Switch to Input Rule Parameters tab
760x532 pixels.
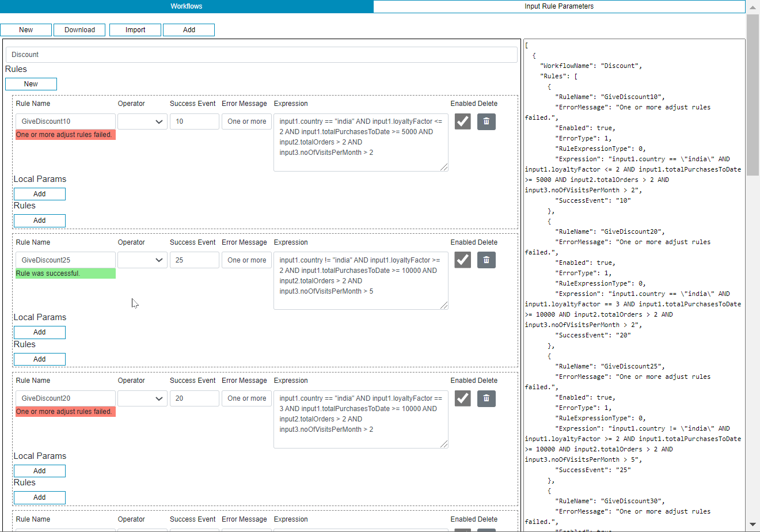pyautogui.click(x=559, y=6)
